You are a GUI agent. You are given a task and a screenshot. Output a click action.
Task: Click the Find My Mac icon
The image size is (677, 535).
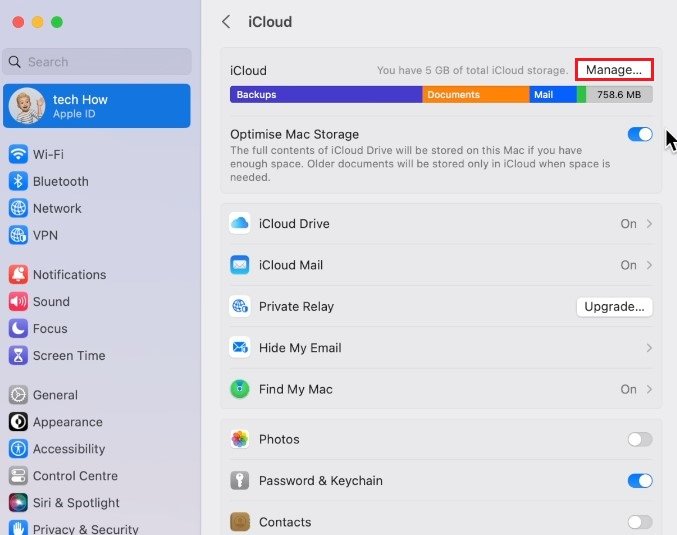click(x=240, y=389)
